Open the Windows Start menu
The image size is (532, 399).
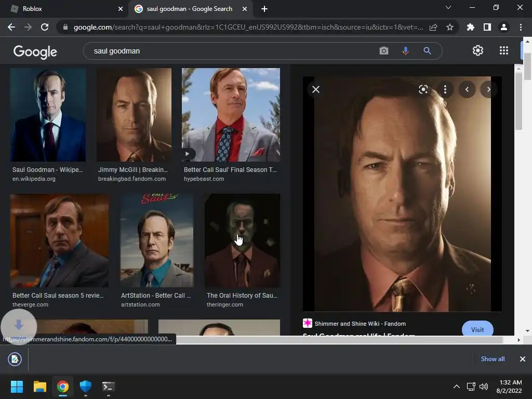(17, 387)
